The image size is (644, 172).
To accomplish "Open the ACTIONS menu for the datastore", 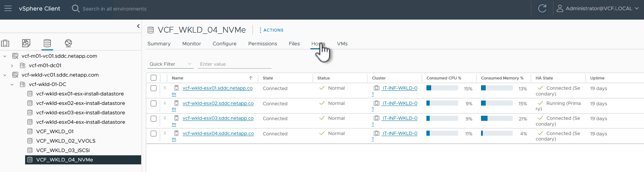I will 271,30.
